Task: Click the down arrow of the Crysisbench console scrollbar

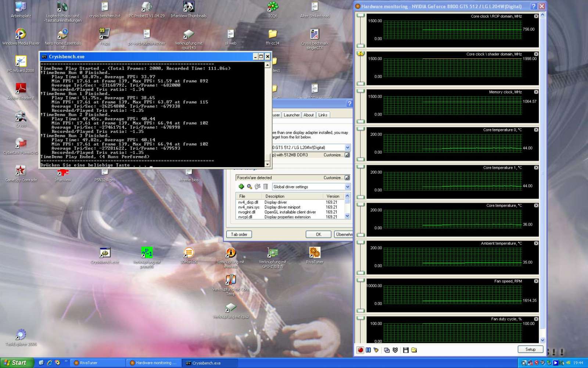Action: (x=268, y=164)
